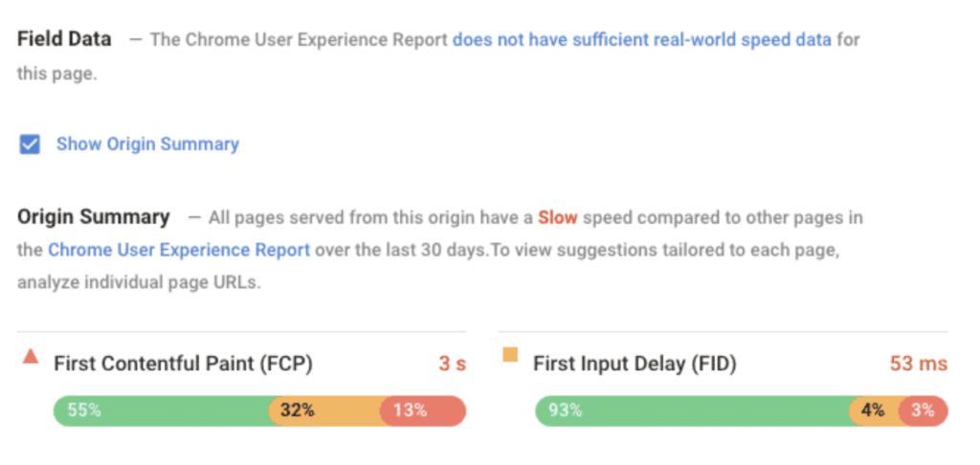The width and height of the screenshot is (980, 465).
Task: Click the FID value of 53 ms
Action: (919, 364)
